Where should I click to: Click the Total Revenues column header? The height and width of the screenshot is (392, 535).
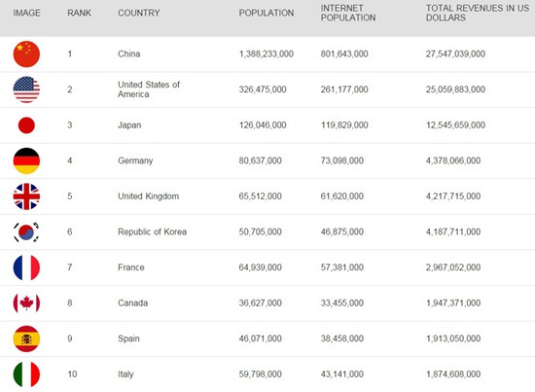(478, 13)
